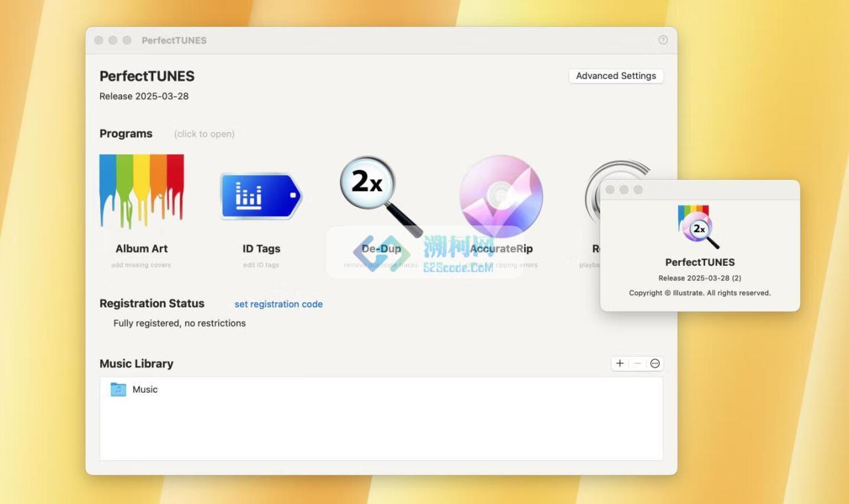Click the 'add missing covers' caption
849x504 pixels.
tap(141, 265)
